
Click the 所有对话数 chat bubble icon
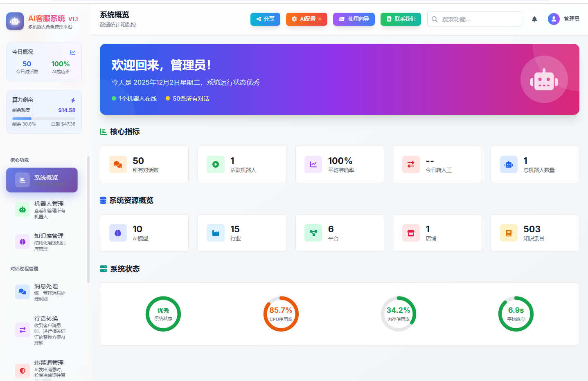click(118, 164)
